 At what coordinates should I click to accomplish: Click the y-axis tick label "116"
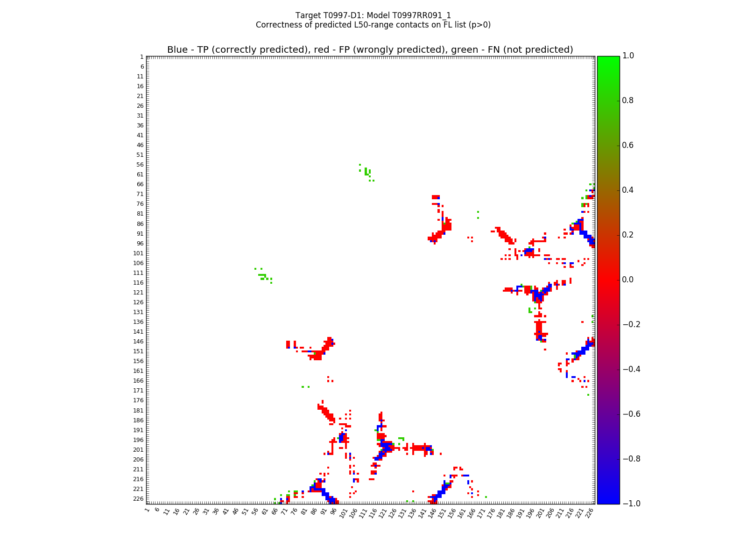(x=138, y=283)
